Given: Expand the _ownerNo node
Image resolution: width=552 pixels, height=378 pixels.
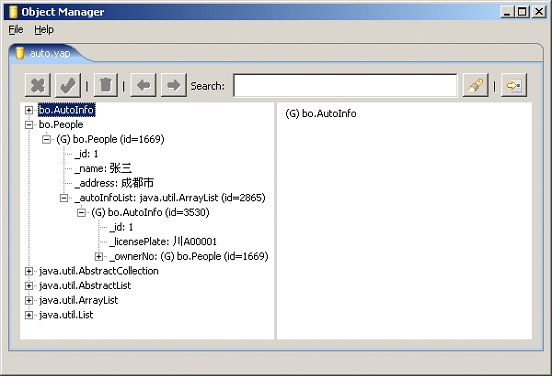Looking at the screenshot, I should pyautogui.click(x=99, y=257).
